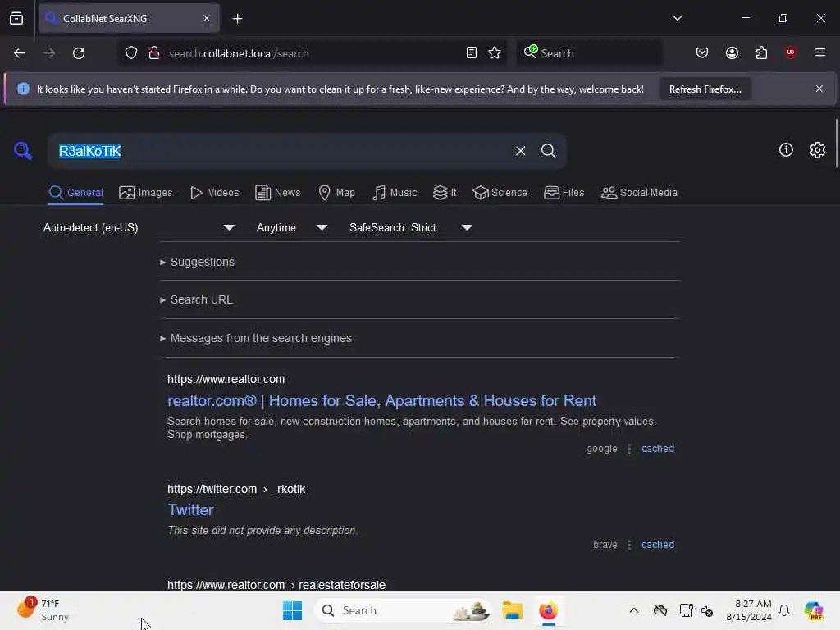
Task: Open cached version of realtor.com result
Action: 658,449
